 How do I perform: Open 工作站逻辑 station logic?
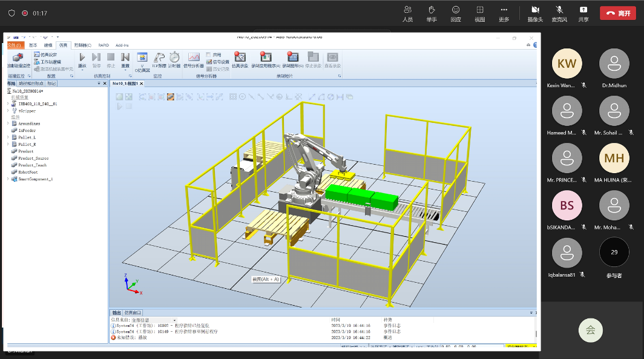(47, 62)
